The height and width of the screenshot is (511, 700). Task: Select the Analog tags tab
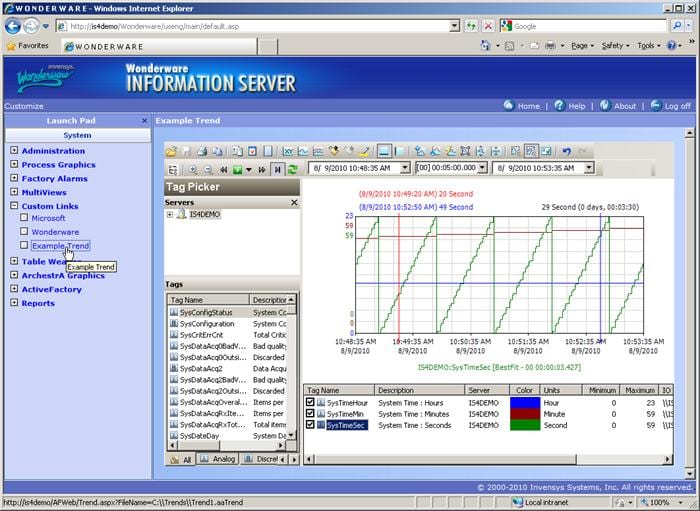point(217,459)
